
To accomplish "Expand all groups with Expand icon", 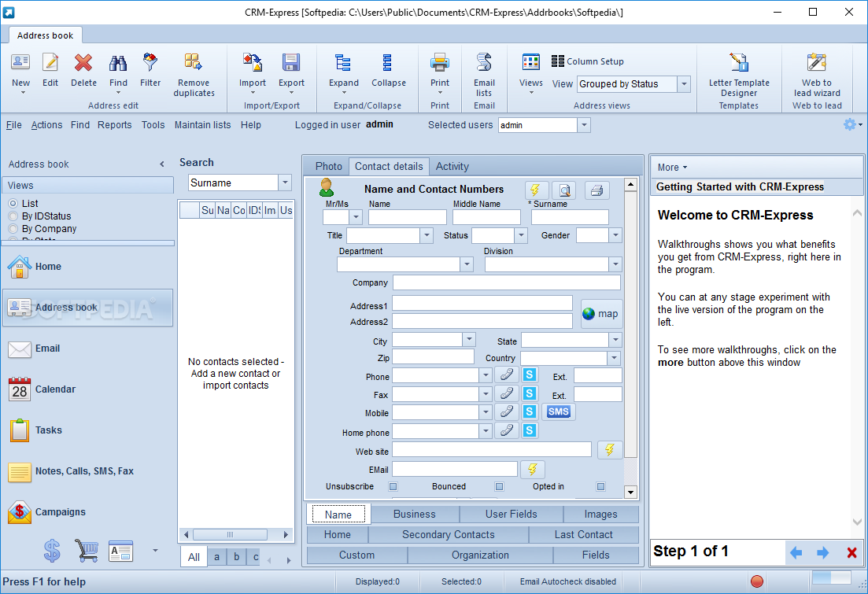I will 343,63.
